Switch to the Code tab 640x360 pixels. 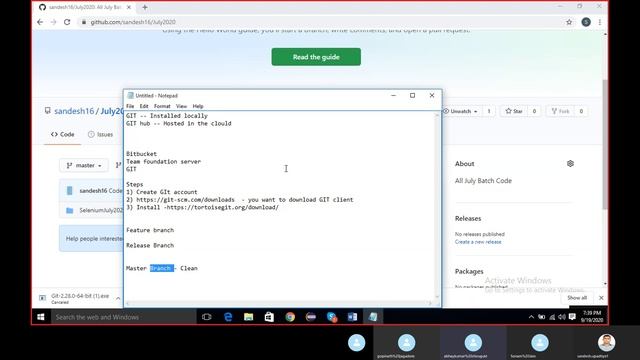coord(62,134)
